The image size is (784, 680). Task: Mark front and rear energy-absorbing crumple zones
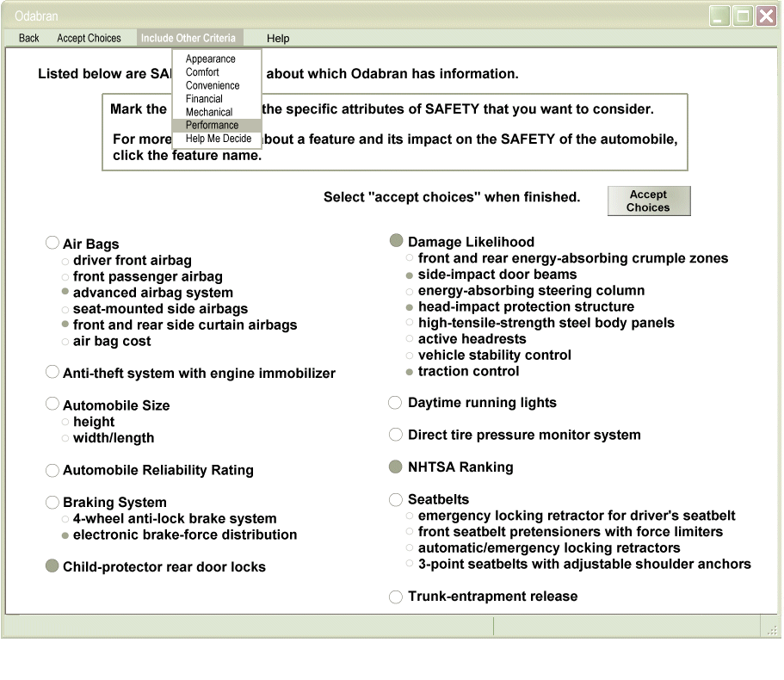click(x=410, y=258)
